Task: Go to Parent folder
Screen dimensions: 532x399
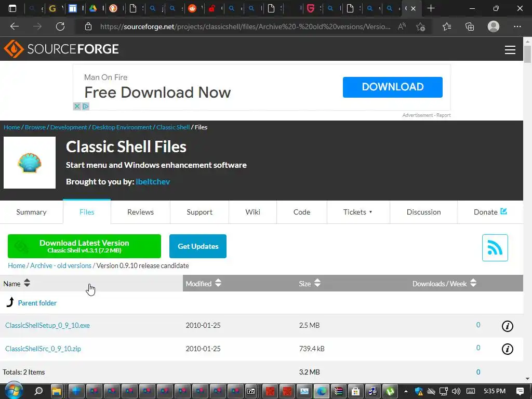Action: pyautogui.click(x=37, y=303)
